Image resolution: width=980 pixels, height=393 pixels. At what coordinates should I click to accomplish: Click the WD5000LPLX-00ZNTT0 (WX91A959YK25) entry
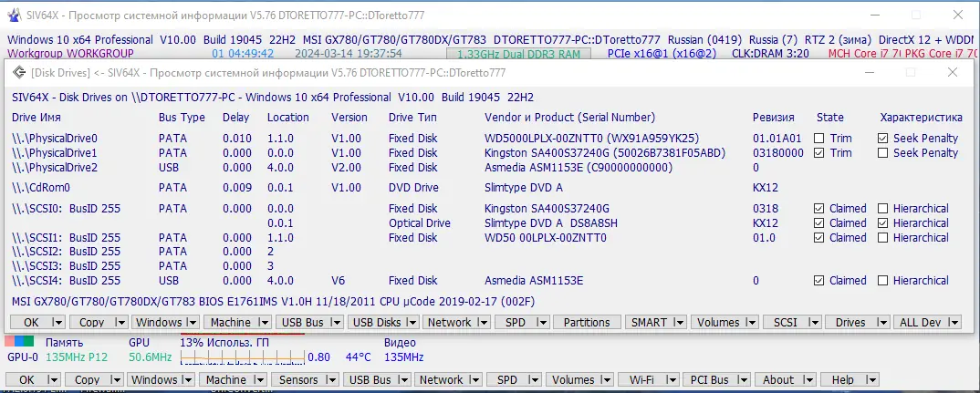point(591,138)
